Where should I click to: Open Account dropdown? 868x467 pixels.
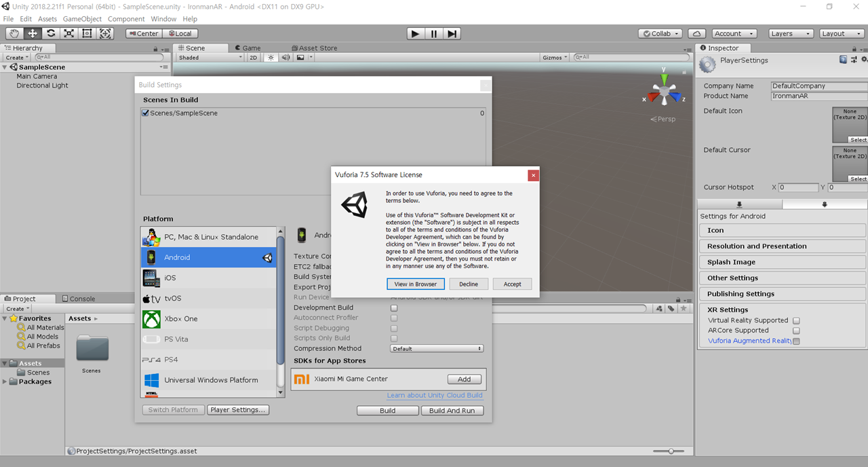734,33
